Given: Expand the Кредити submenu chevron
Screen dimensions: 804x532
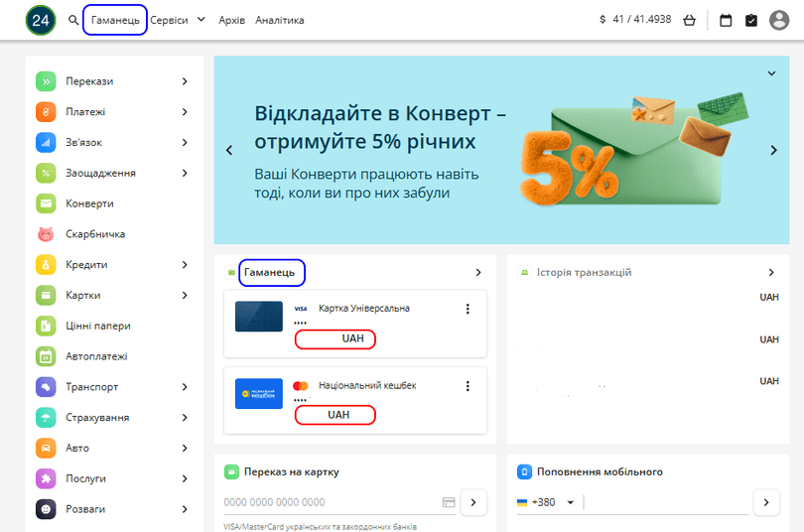Looking at the screenshot, I should (x=185, y=265).
